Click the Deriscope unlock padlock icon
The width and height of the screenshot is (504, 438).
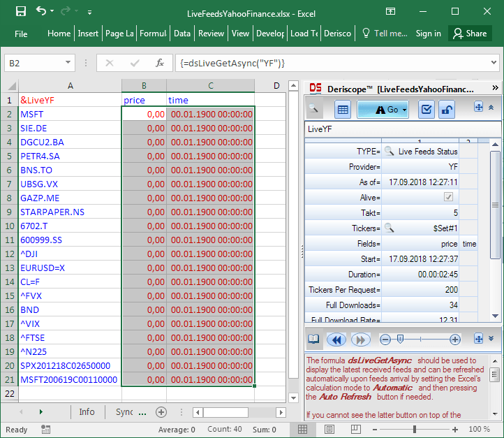pyautogui.click(x=447, y=110)
